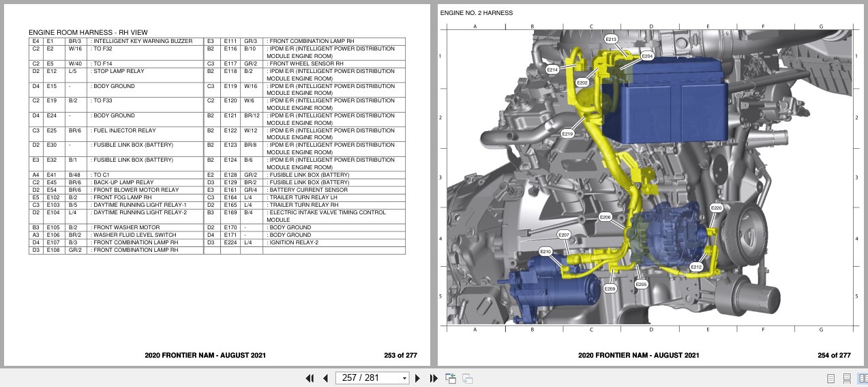Click DAYTIME RUNNING LIGHT RELAY-2 text
The height and width of the screenshot is (387, 868).
click(x=138, y=212)
